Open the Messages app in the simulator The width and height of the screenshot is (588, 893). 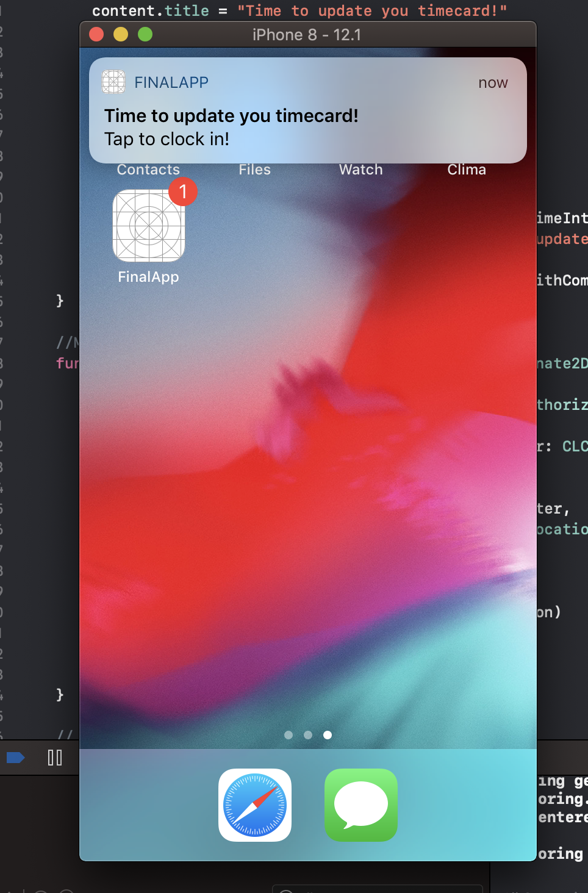360,805
